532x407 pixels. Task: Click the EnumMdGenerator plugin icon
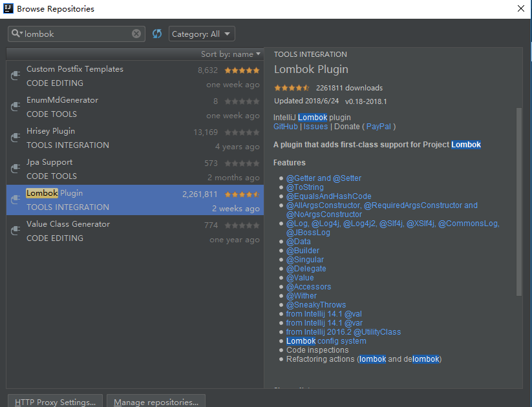[14, 107]
